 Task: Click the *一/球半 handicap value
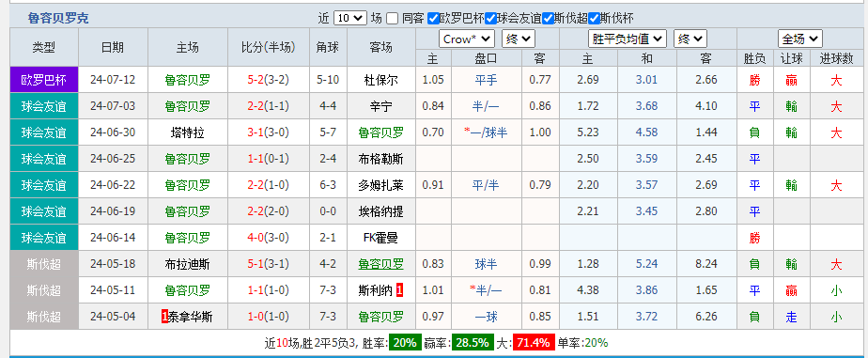(x=486, y=132)
